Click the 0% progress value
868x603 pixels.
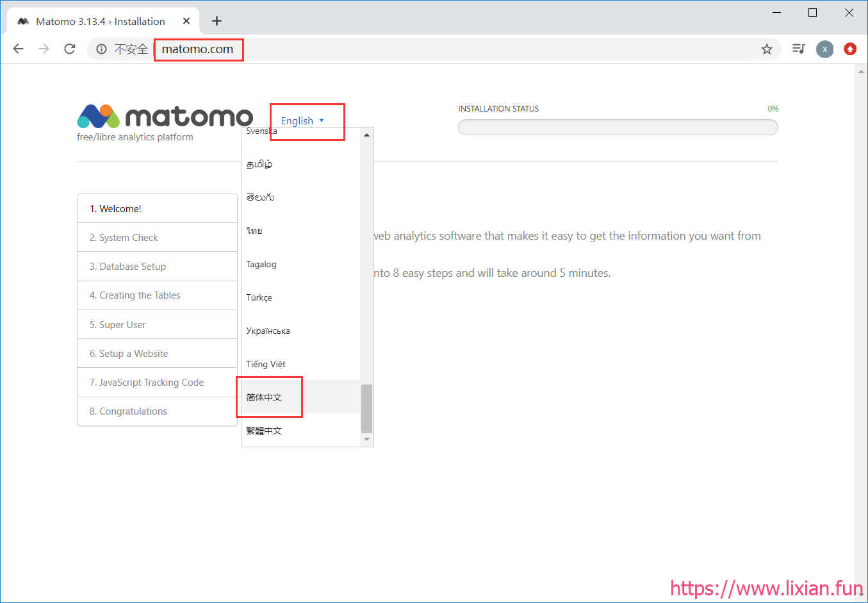[773, 109]
